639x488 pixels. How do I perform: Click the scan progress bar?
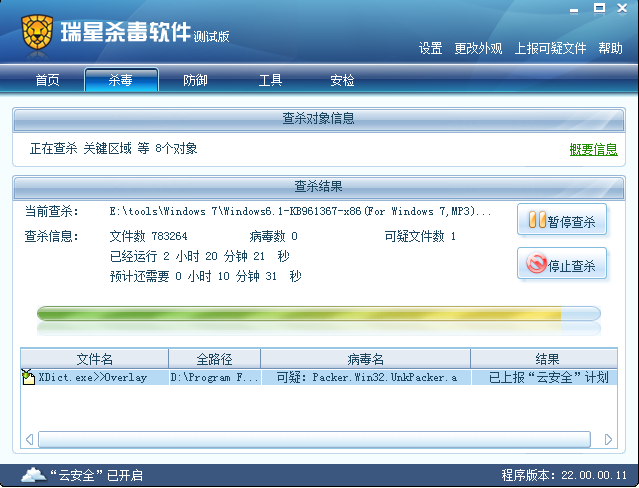[319, 314]
